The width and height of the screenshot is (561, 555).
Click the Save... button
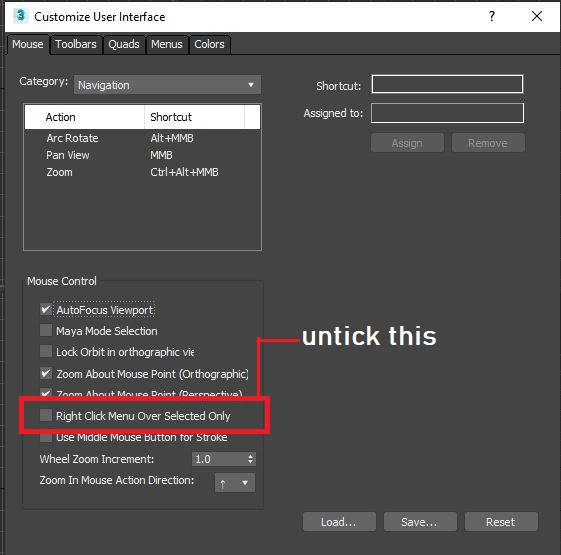click(420, 522)
